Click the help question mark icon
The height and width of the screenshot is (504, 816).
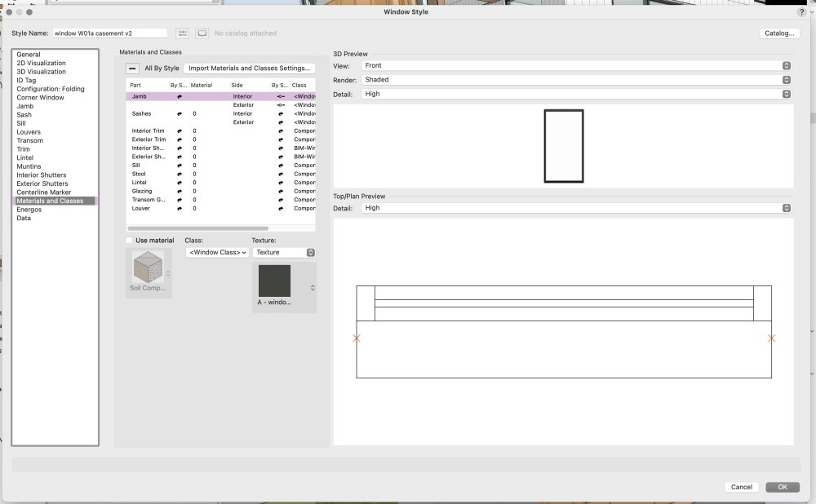tap(801, 12)
